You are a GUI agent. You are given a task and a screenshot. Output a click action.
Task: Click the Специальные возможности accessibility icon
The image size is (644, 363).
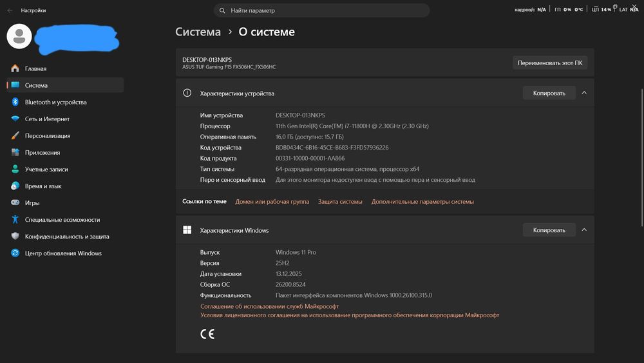(x=15, y=219)
